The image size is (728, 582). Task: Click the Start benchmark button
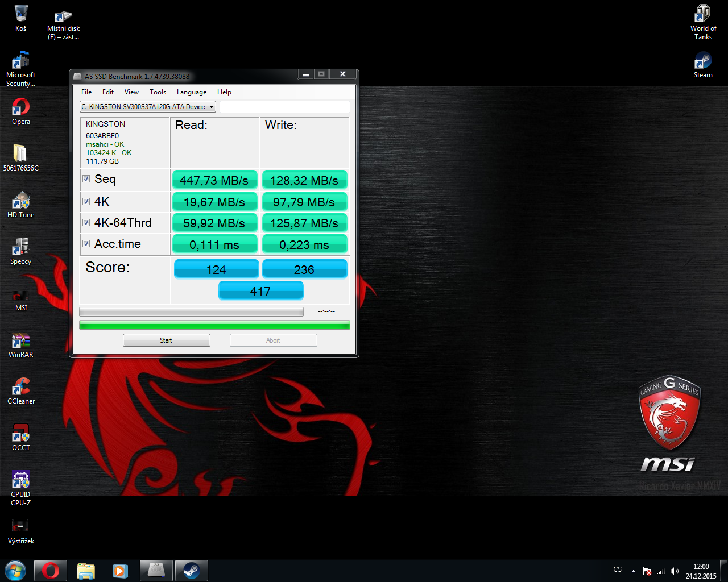[x=166, y=340]
